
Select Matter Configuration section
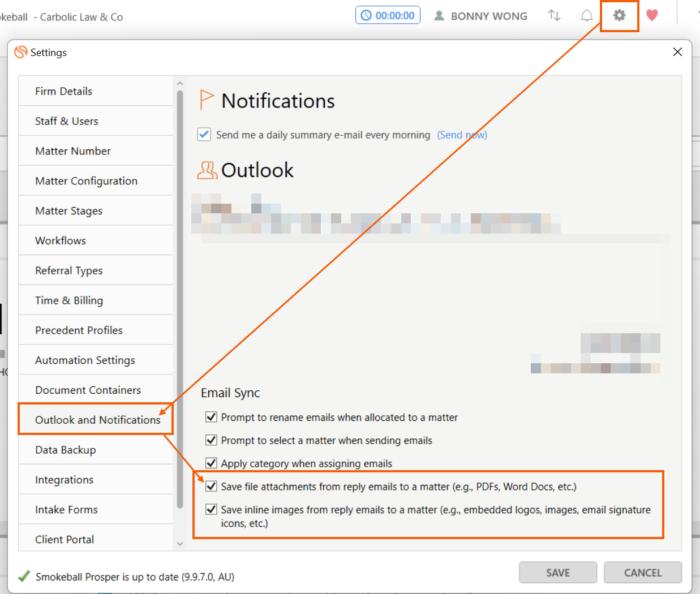tap(96, 181)
